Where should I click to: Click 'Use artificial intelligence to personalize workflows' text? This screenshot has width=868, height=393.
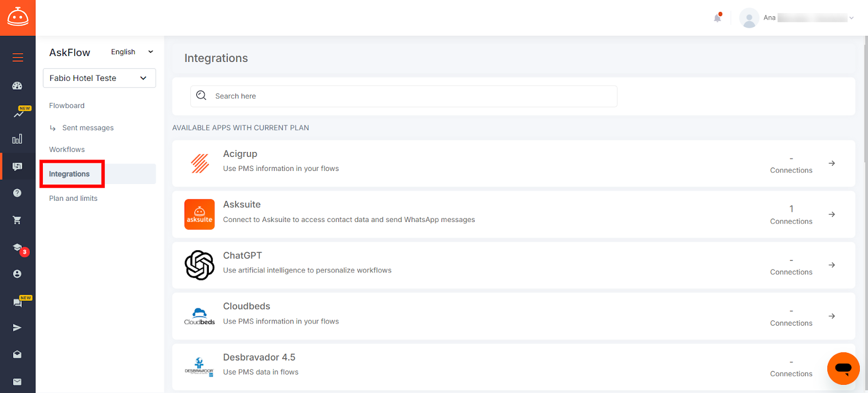click(307, 270)
